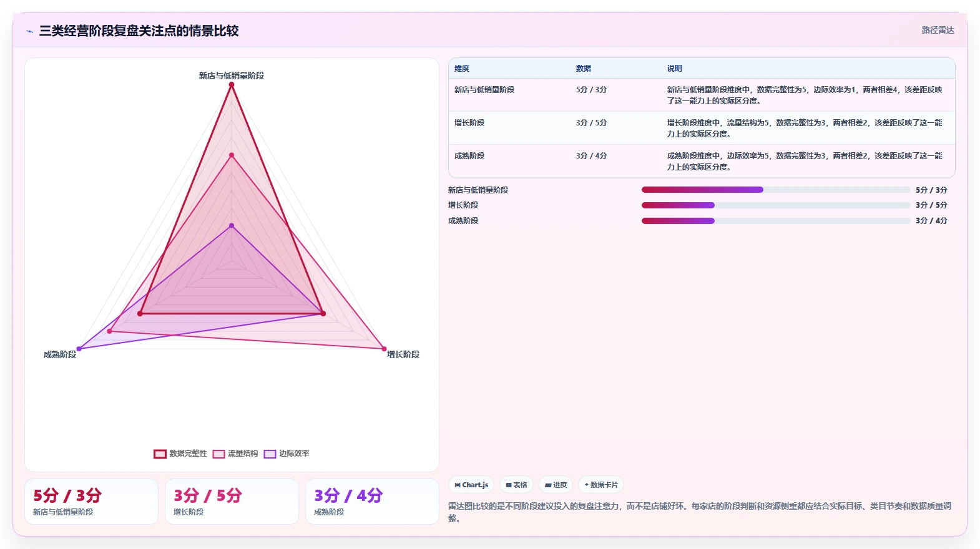Click the pink point at 增长阶段 vertex
This screenshot has height=549, width=980.
click(x=384, y=349)
